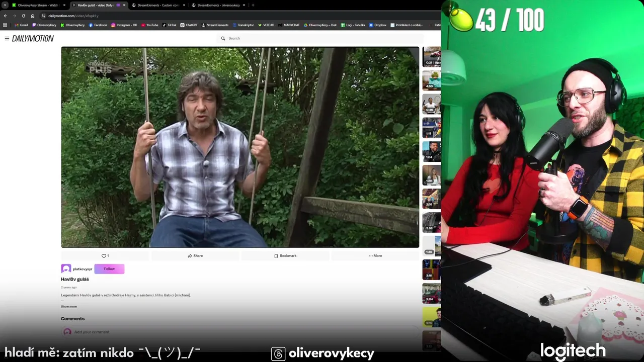Viewport: 644px width, 362px height.
Task: Open the Facebook bookmark
Action: [98, 25]
